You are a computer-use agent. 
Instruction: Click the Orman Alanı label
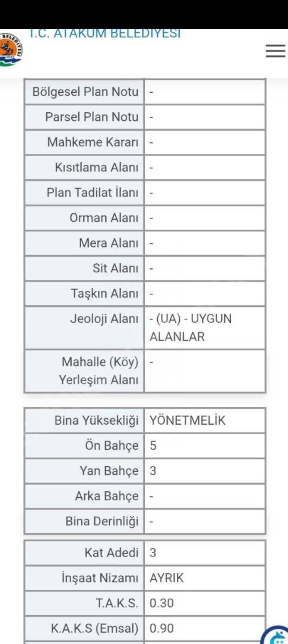[x=104, y=218]
